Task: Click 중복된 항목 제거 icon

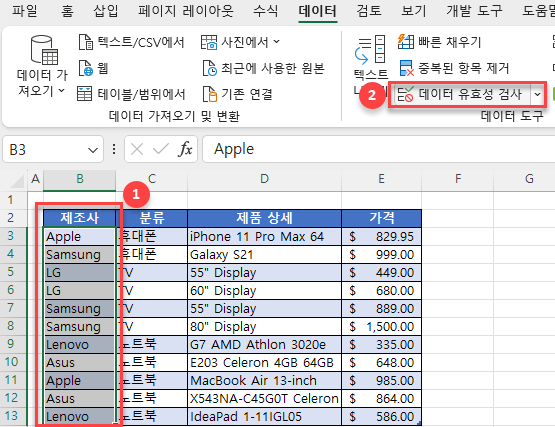Action: coord(406,68)
